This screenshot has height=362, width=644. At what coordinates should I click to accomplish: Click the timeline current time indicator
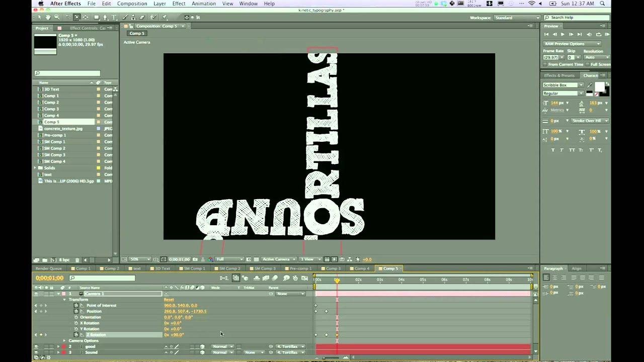tap(337, 280)
